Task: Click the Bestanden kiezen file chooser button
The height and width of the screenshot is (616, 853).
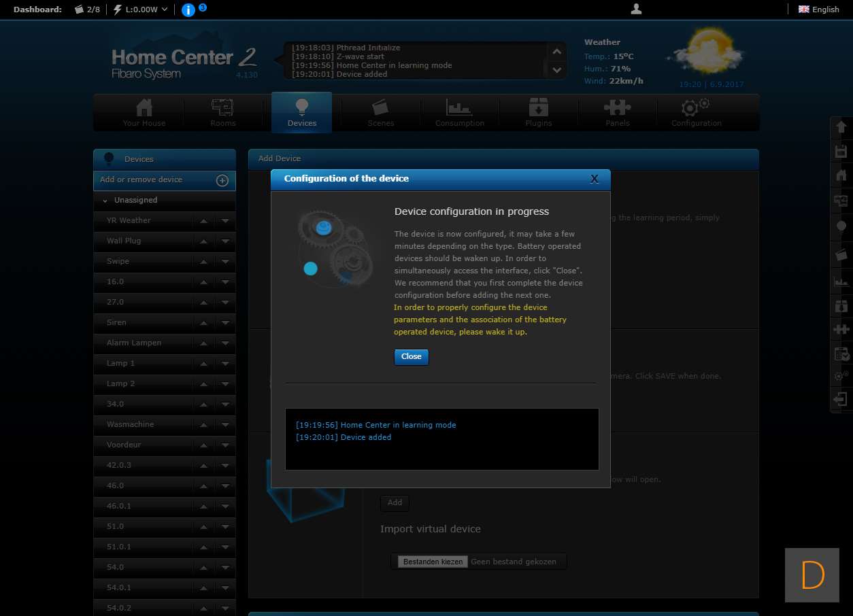Action: pyautogui.click(x=433, y=562)
